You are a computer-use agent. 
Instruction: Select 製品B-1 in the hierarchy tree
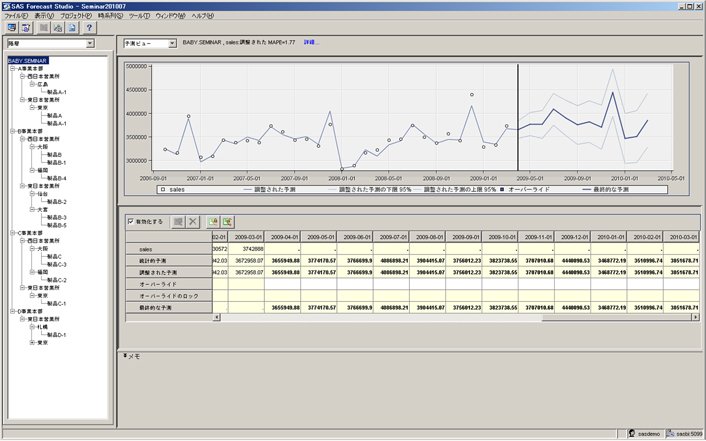57,162
